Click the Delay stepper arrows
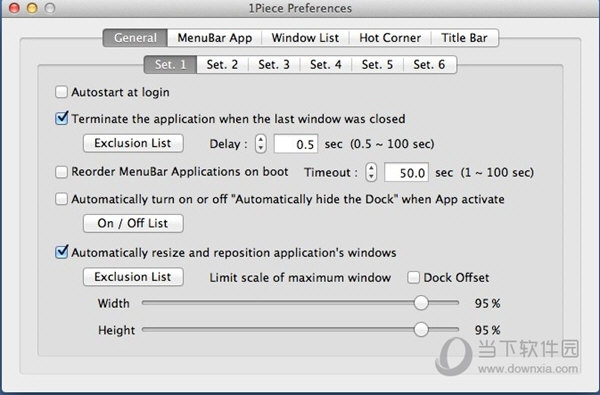This screenshot has height=395, width=600. click(261, 144)
